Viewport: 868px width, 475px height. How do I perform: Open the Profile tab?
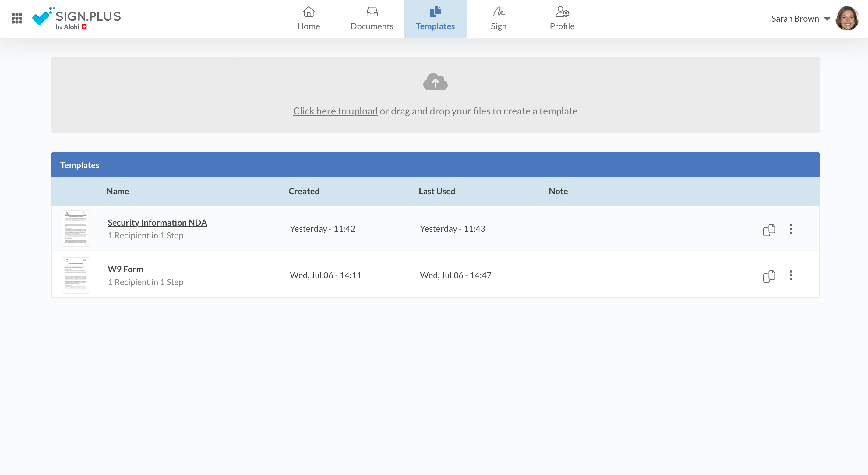562,19
